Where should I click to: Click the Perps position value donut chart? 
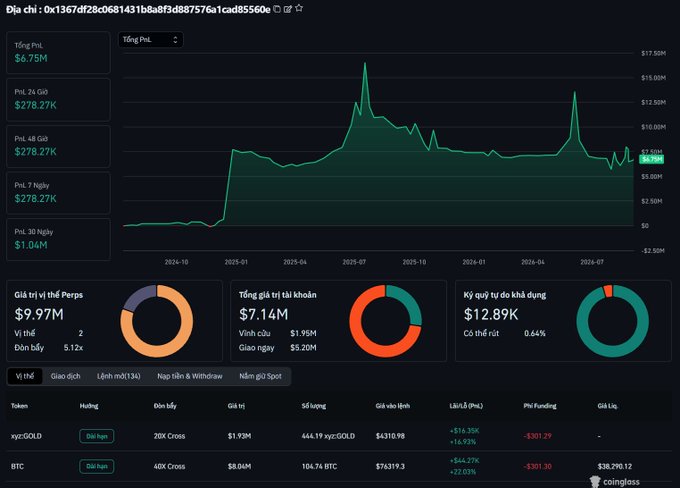[157, 321]
